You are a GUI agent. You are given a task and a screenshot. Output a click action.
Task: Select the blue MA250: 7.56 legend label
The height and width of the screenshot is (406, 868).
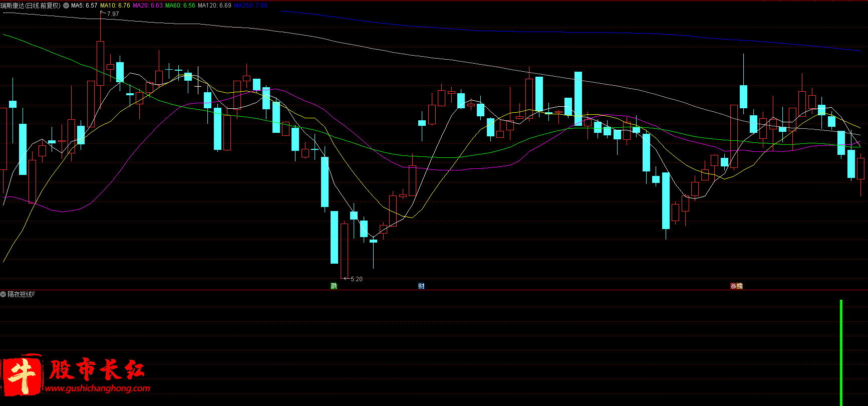(x=250, y=6)
